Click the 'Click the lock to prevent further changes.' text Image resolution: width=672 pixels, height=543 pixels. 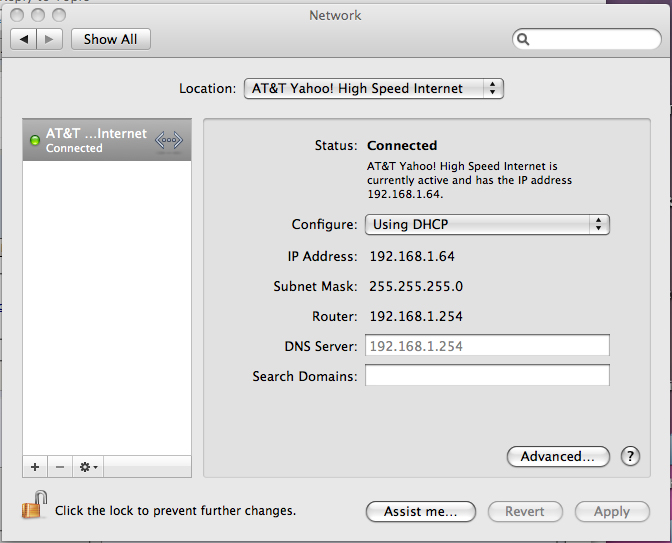pyautogui.click(x=175, y=511)
